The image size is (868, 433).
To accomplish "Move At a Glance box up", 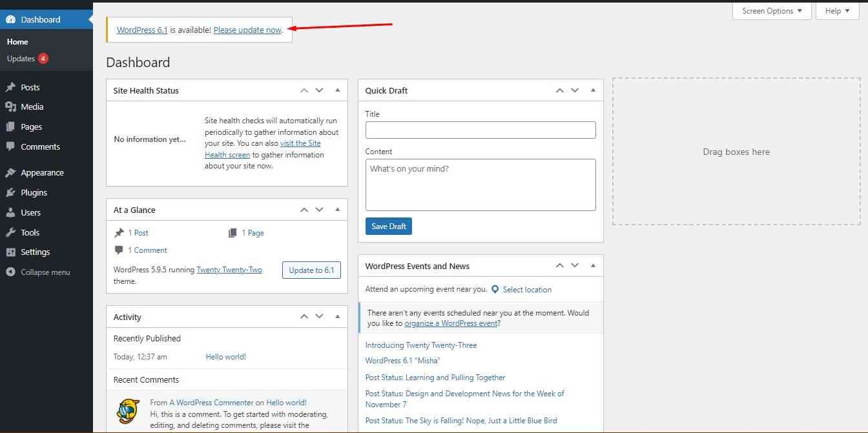I will pyautogui.click(x=304, y=210).
